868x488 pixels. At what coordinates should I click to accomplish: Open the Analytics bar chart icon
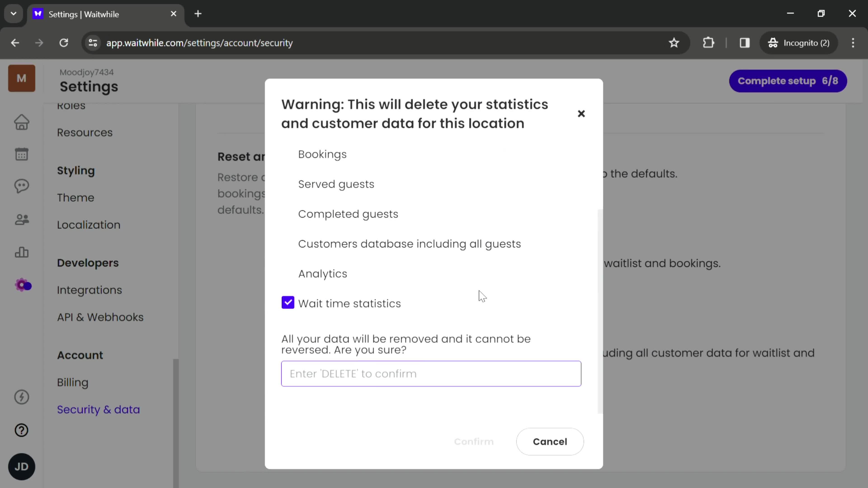click(x=21, y=252)
